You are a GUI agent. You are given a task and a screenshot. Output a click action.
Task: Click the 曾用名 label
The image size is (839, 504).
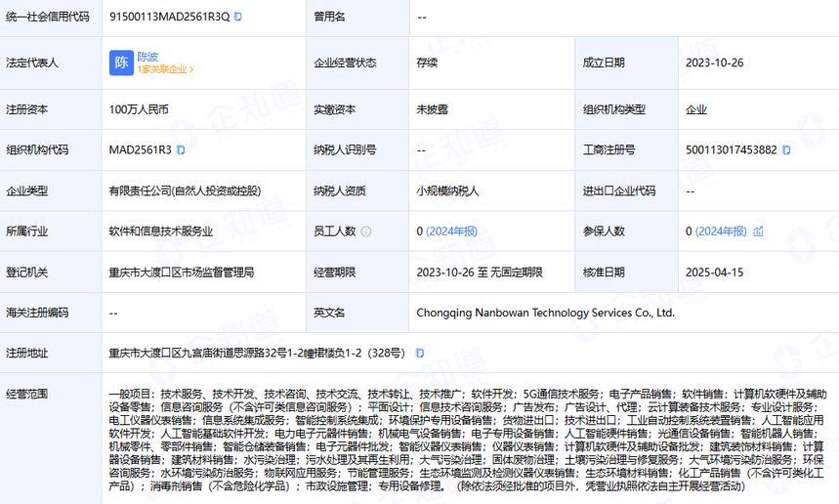[329, 17]
